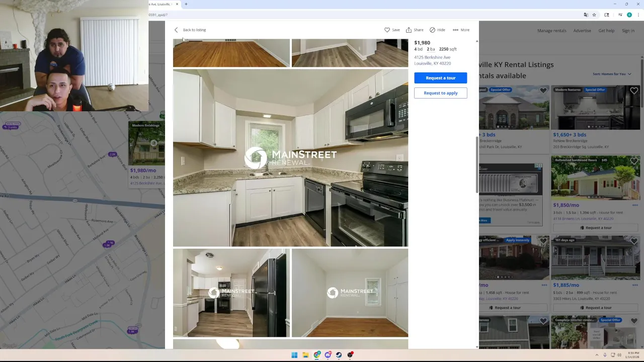Open a new browser tab
The image size is (644, 362).
point(186,4)
